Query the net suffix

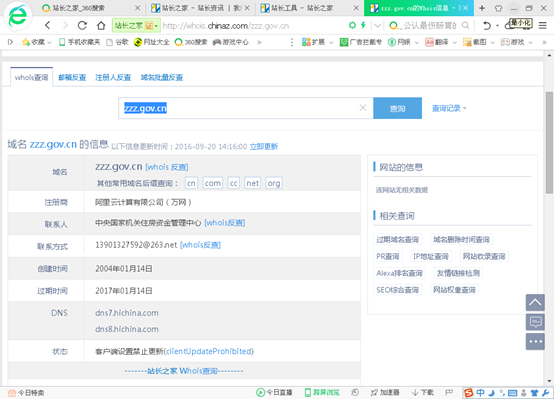253,183
